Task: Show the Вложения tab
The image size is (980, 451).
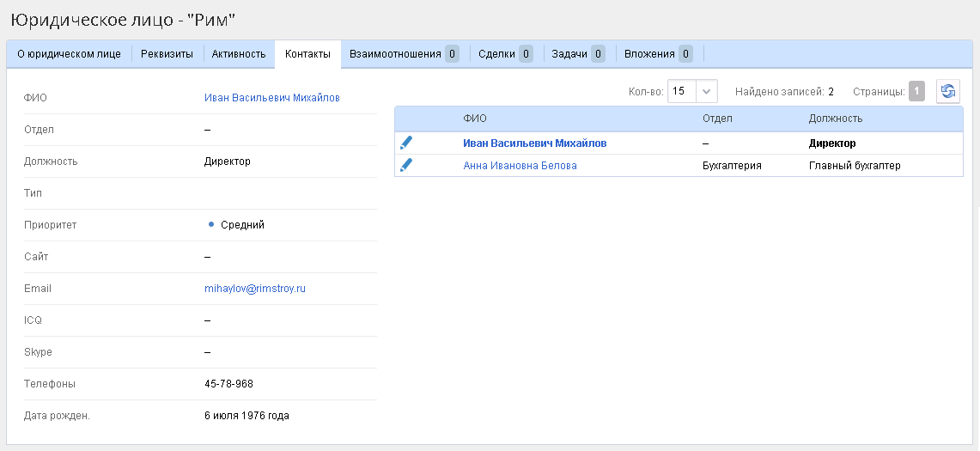Action: point(658,54)
